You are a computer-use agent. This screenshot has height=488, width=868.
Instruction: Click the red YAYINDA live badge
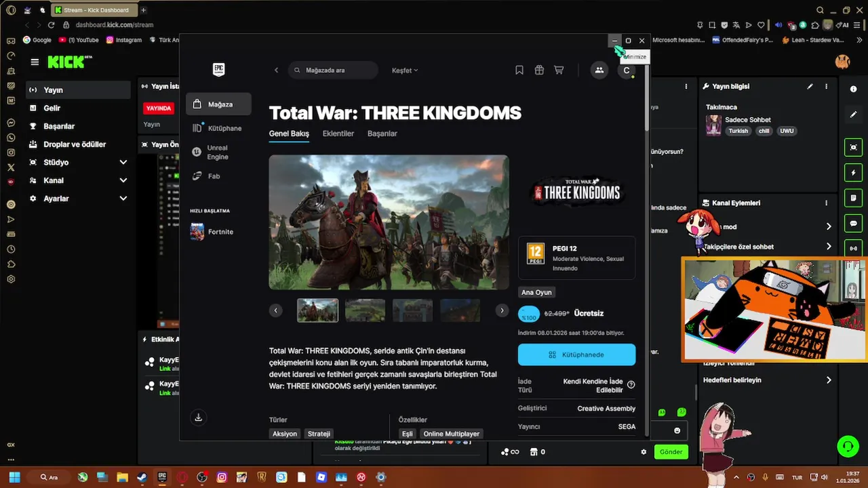tap(159, 108)
